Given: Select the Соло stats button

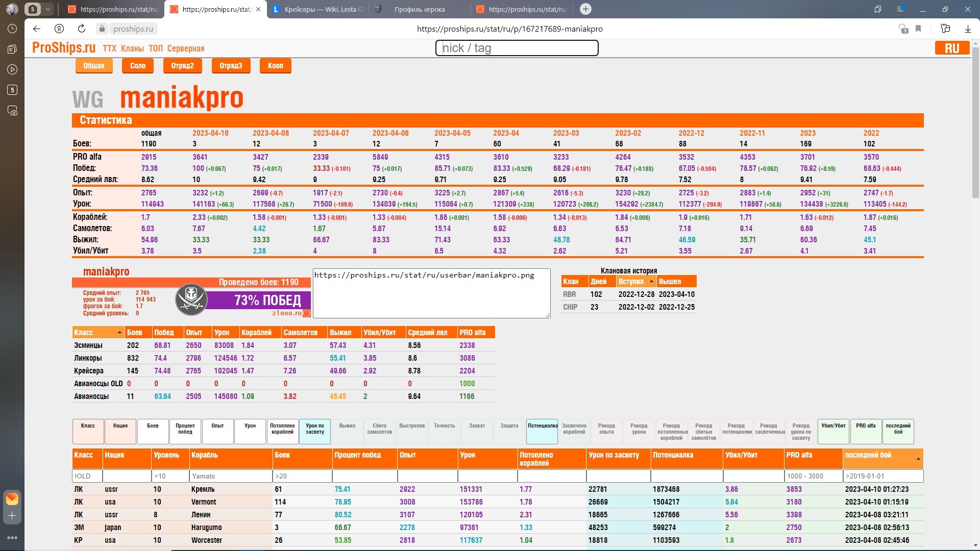Looking at the screenshot, I should click(138, 66).
